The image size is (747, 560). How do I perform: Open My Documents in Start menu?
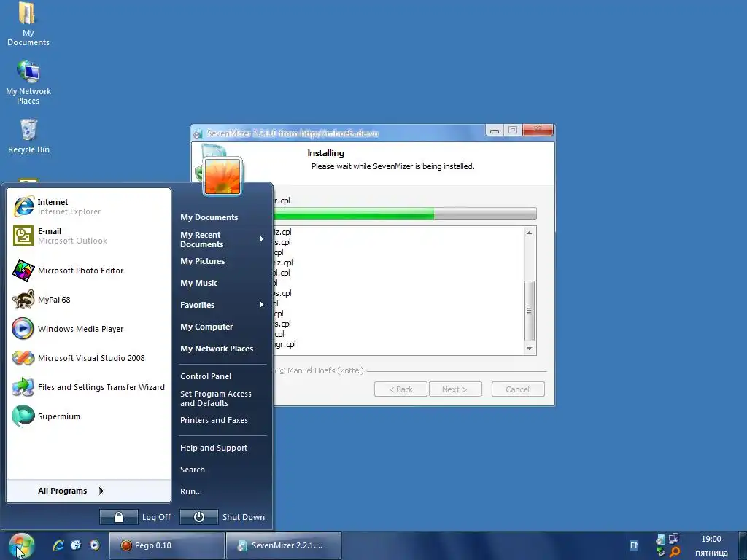coord(222,217)
